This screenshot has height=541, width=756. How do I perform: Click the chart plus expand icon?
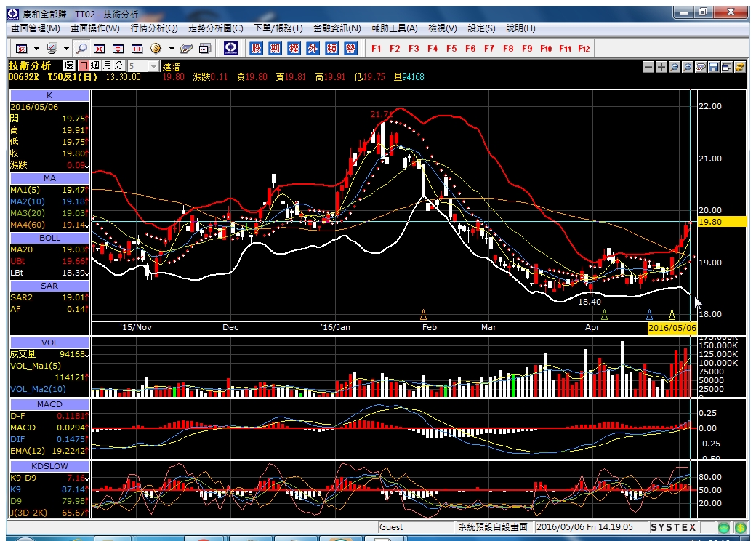click(x=661, y=67)
